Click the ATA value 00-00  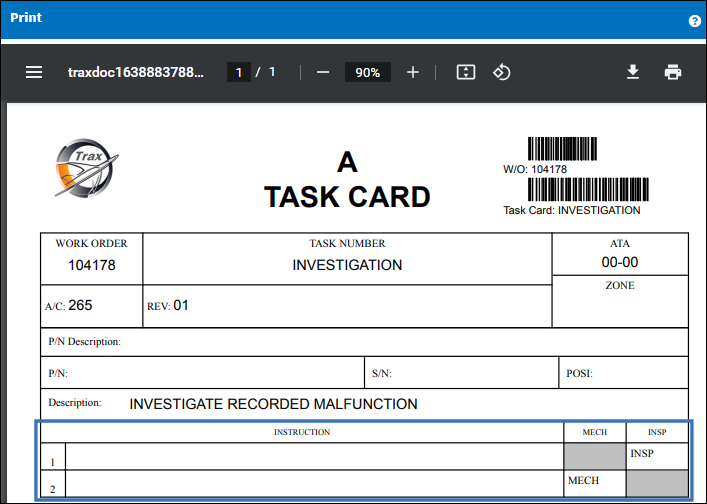tap(620, 262)
